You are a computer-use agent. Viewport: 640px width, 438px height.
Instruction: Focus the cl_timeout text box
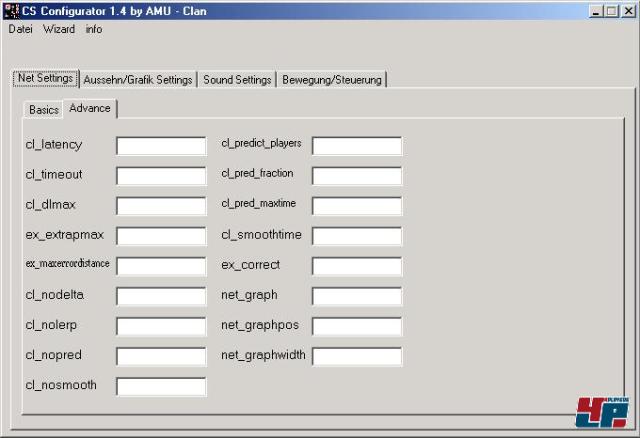tap(161, 176)
